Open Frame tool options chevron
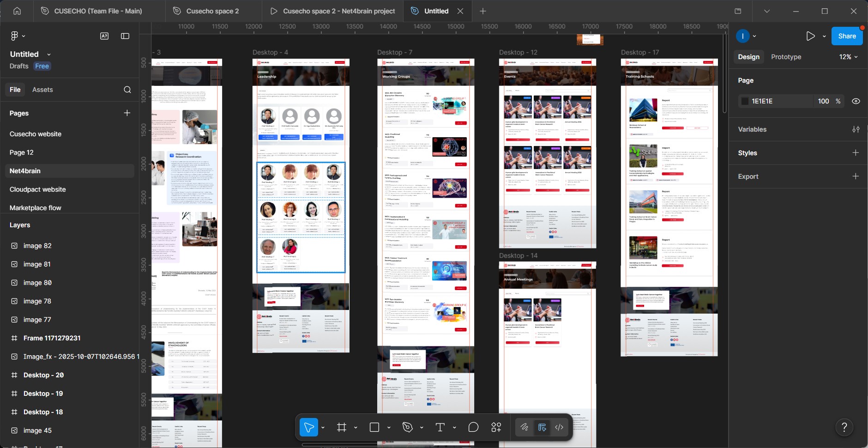 click(356, 427)
